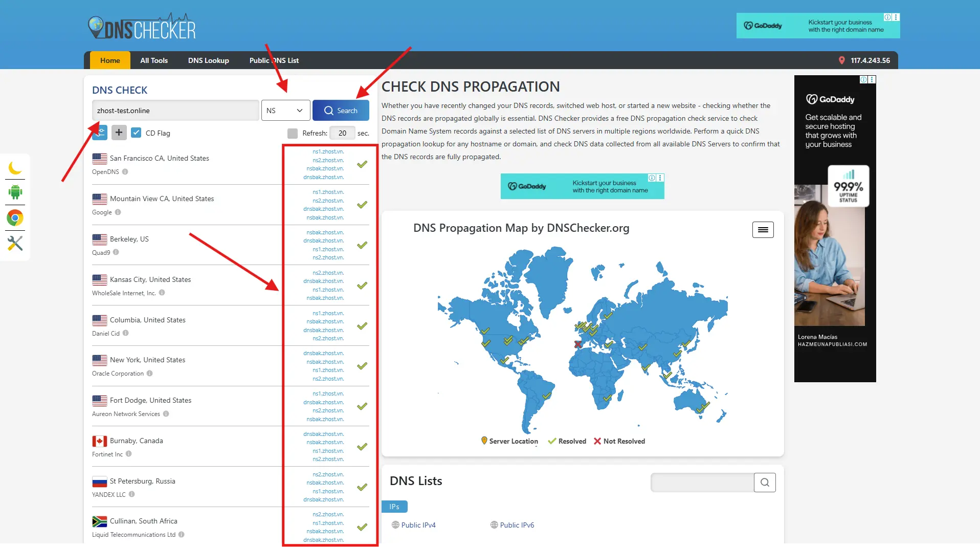Click the blue Search button
This screenshot has height=547, width=980.
341,111
